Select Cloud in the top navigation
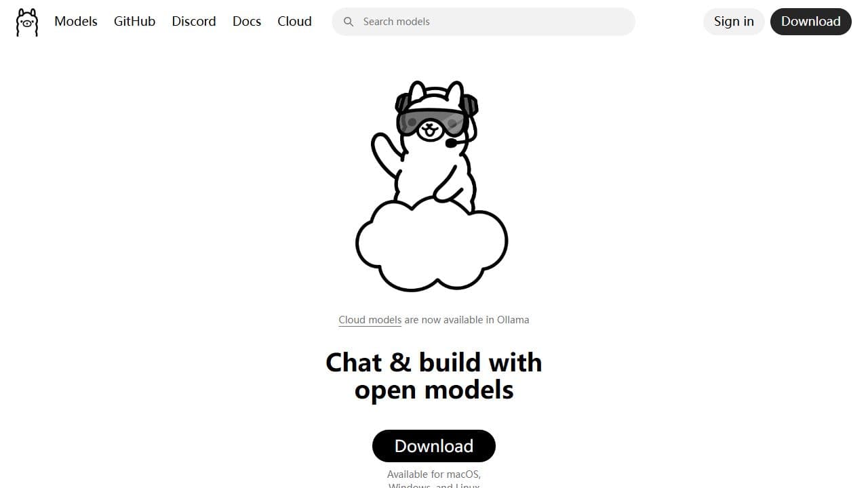The width and height of the screenshot is (868, 488). (294, 21)
